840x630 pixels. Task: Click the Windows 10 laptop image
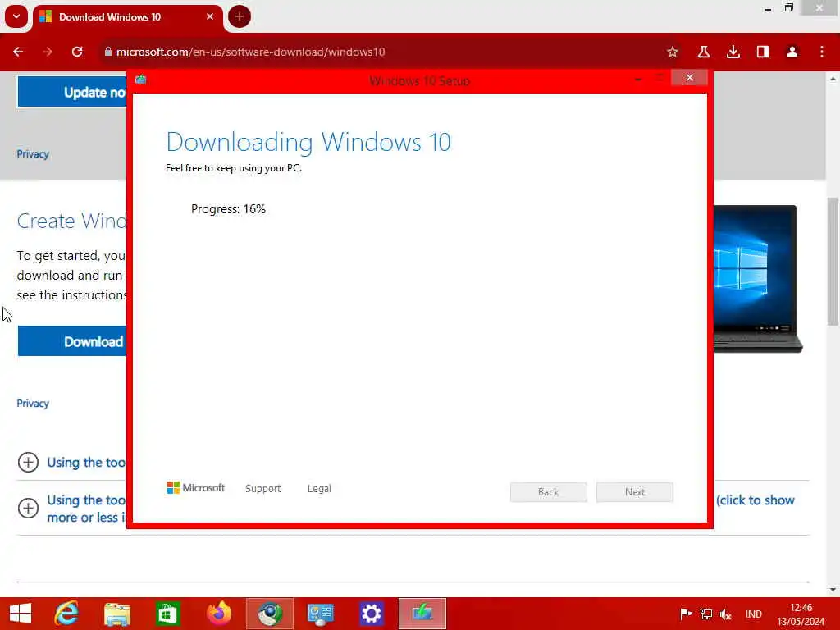click(x=757, y=279)
